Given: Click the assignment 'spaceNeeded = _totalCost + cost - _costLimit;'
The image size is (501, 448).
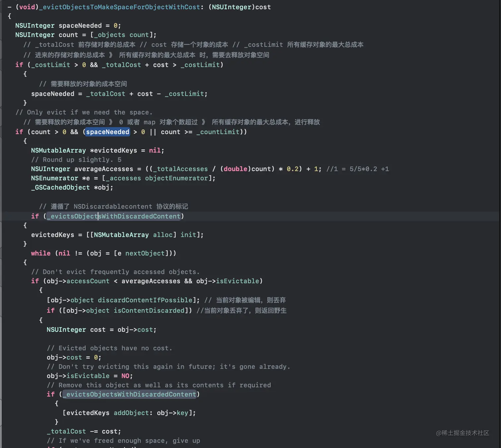Looking at the screenshot, I should coord(119,94).
